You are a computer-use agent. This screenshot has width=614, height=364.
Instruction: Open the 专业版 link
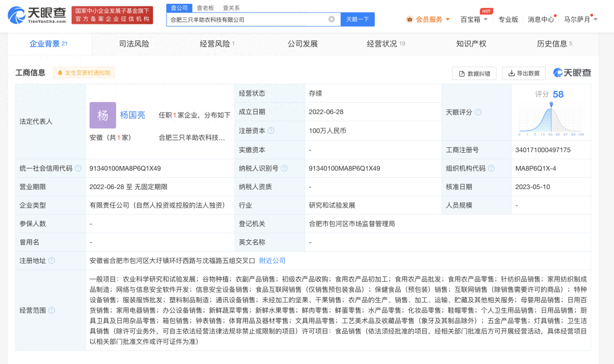click(508, 19)
